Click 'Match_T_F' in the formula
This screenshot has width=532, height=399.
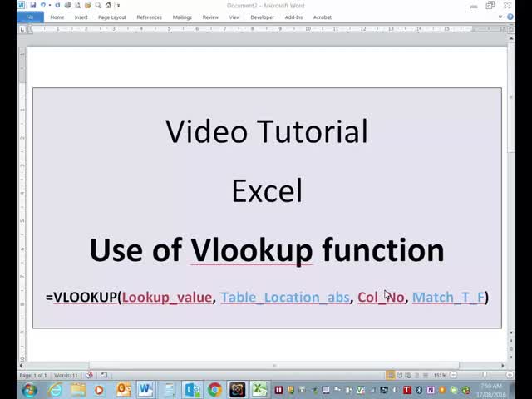point(448,298)
